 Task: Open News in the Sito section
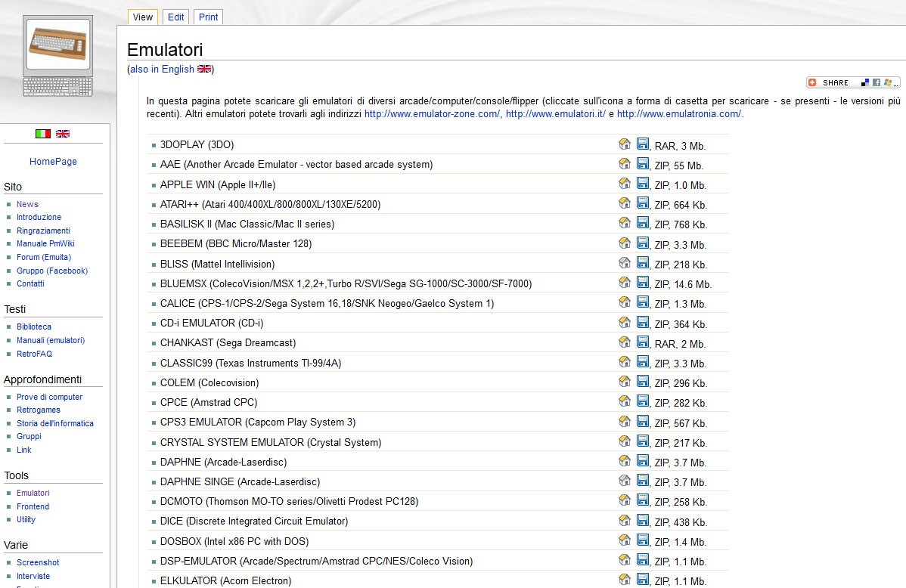(x=27, y=204)
